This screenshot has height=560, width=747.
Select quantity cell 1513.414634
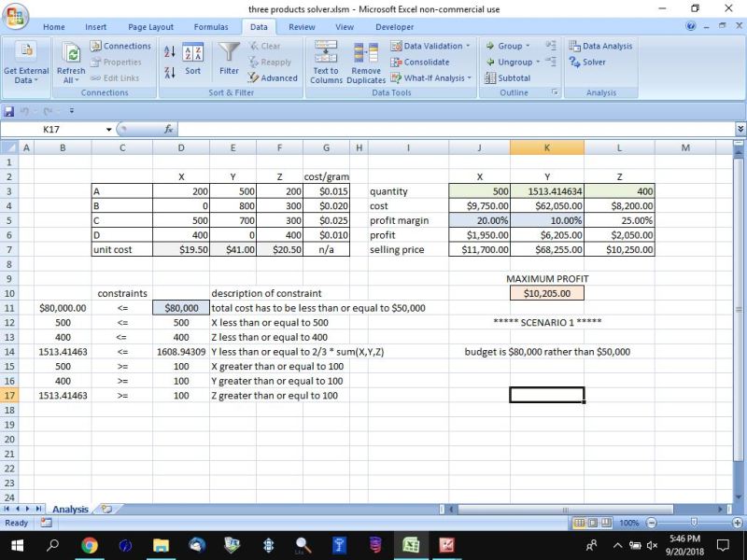click(547, 191)
